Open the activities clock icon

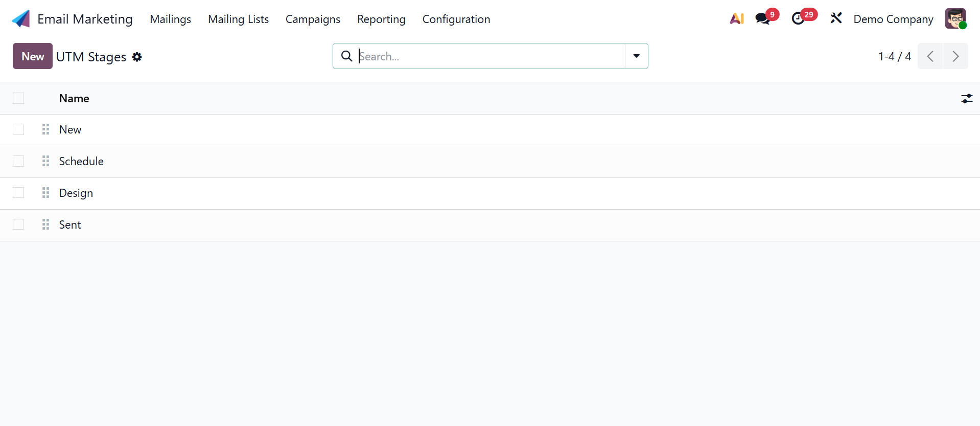[798, 19]
